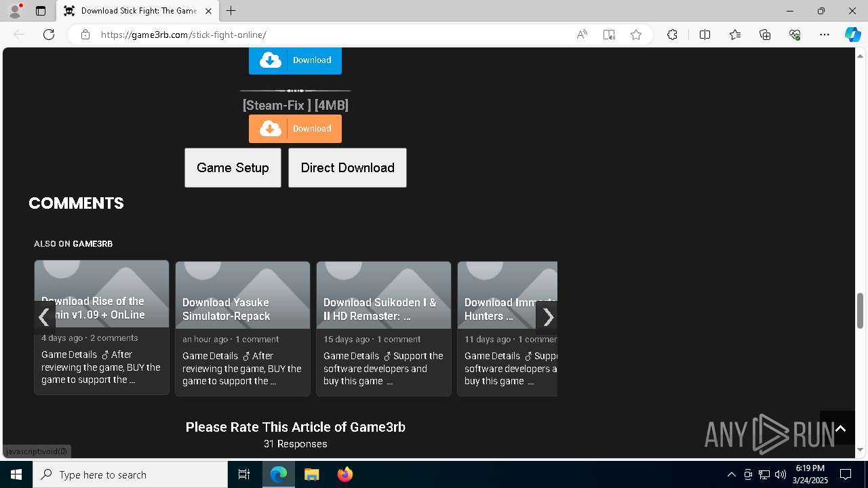Screen dimensions: 868x488
Task: Close the Download Stick Fight tab
Action: (x=208, y=11)
